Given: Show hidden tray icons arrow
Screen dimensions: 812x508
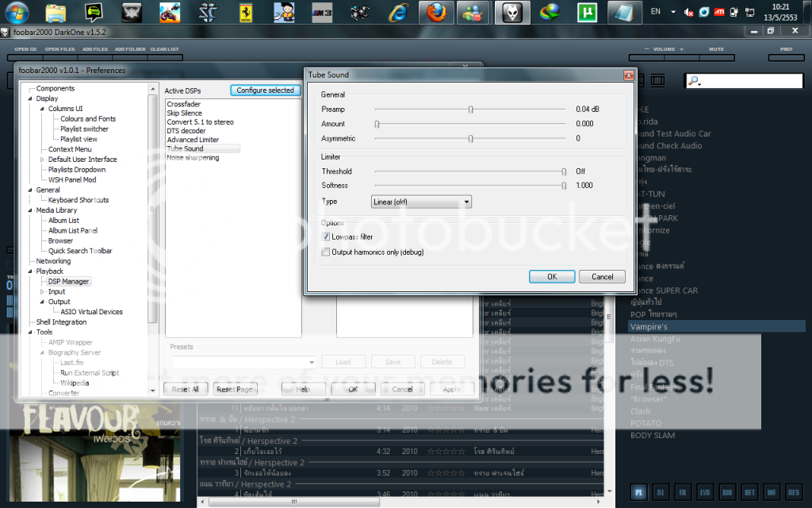Looking at the screenshot, I should tap(673, 12).
